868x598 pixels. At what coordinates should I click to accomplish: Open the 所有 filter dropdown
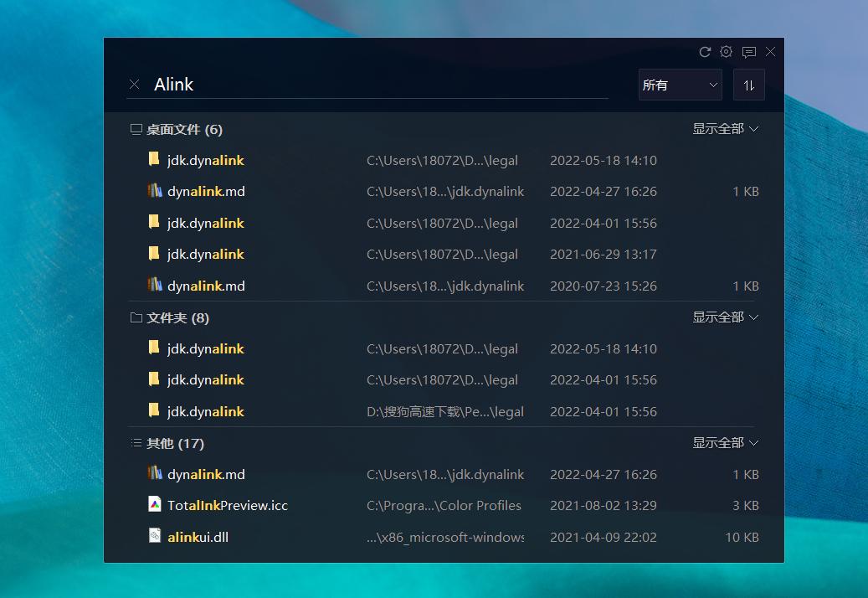point(681,85)
